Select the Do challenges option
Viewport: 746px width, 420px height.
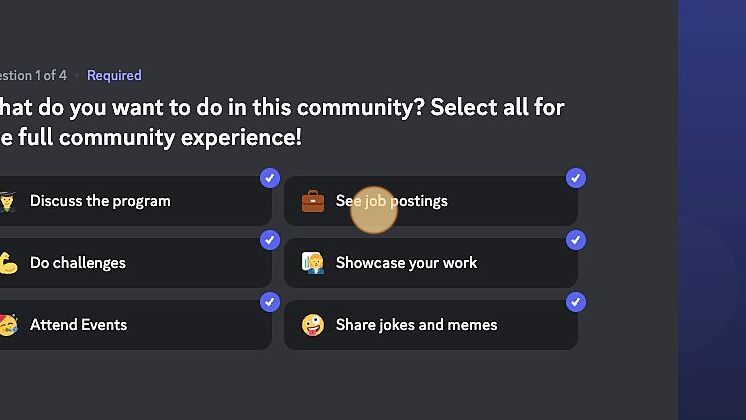[136, 263]
